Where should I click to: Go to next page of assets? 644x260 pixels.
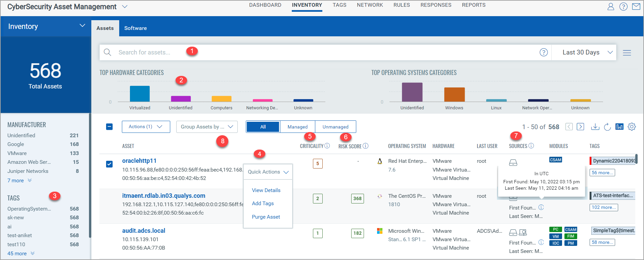pyautogui.click(x=581, y=127)
